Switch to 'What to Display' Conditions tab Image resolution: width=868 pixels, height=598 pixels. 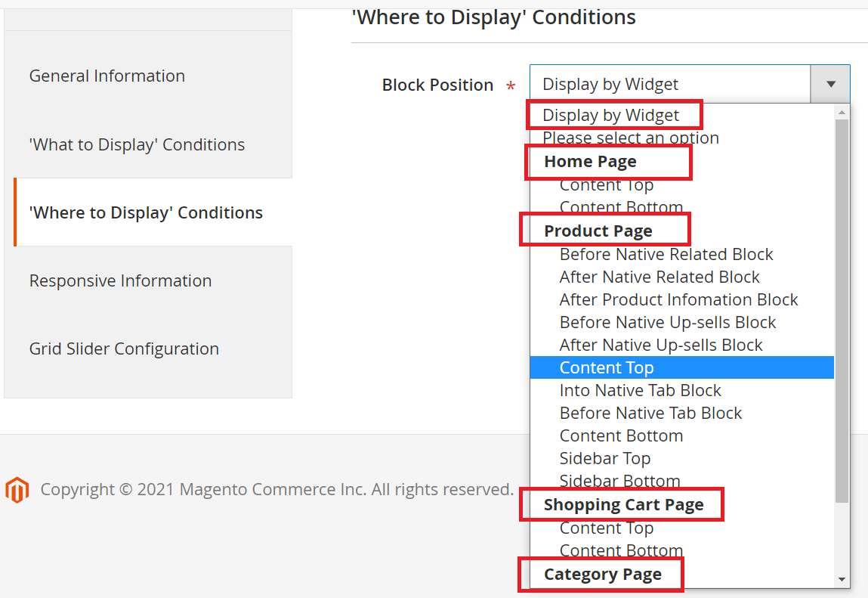pos(137,144)
